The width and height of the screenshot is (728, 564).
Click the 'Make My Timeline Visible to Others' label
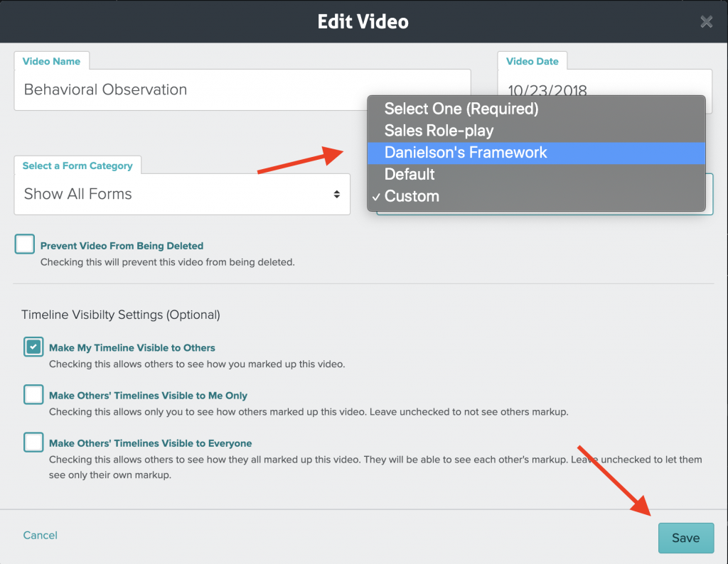pos(132,348)
